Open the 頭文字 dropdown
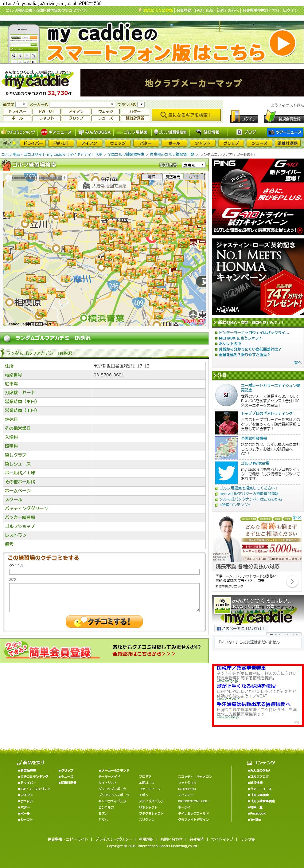The image size is (304, 868). click(x=21, y=104)
